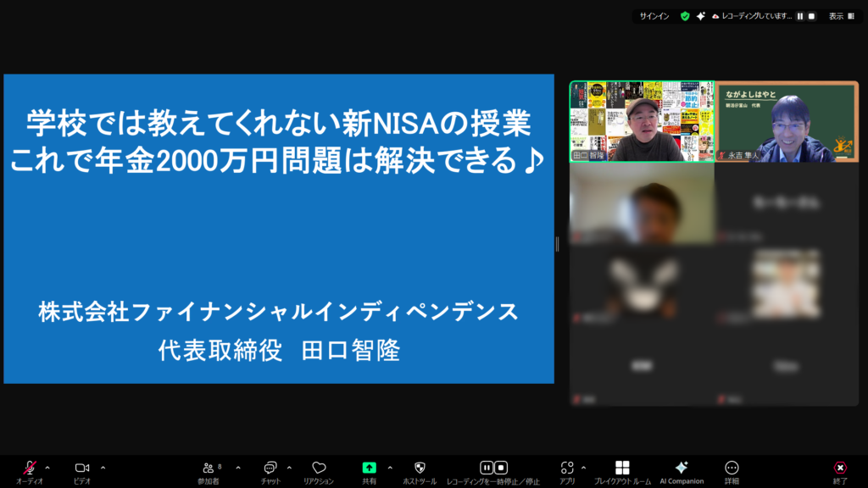Expand the audio options arrow beside オーディオ
Screen dimensions: 868x488
47,467
